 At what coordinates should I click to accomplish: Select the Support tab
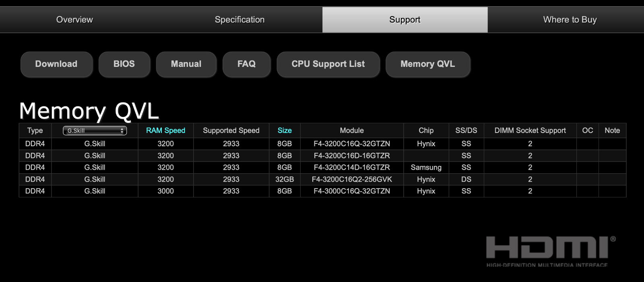pos(405,20)
